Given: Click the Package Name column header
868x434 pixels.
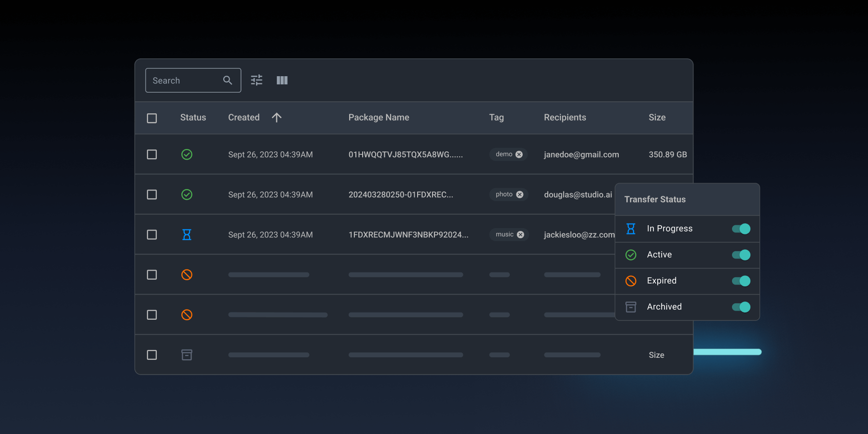Looking at the screenshot, I should tap(379, 117).
